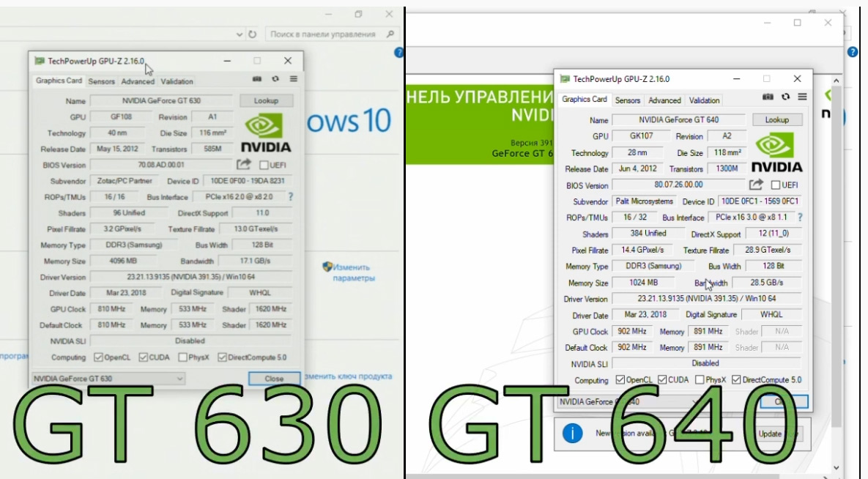Expand address bar history dropdown arrow
868x479 pixels.
[239, 34]
